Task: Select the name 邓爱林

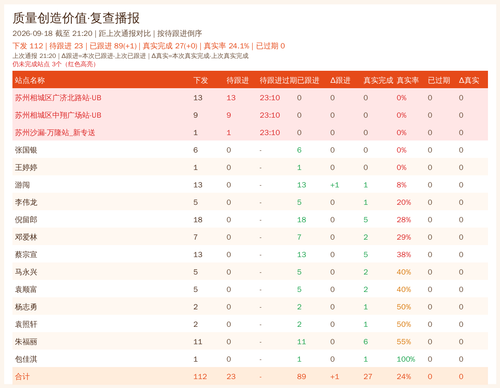Action: point(26,237)
